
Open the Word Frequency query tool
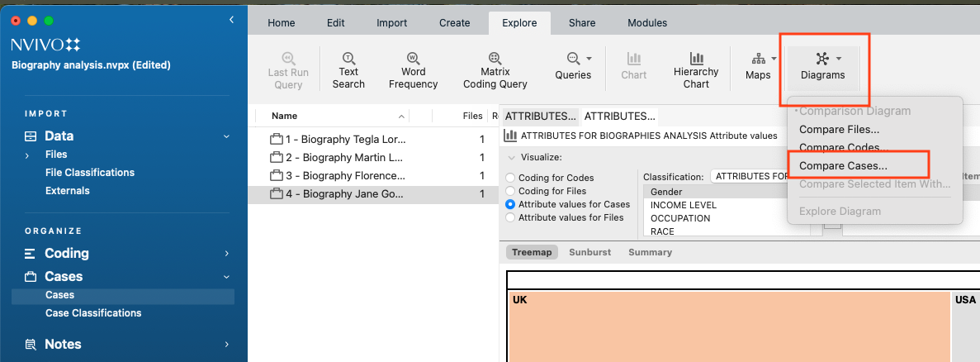(413, 59)
